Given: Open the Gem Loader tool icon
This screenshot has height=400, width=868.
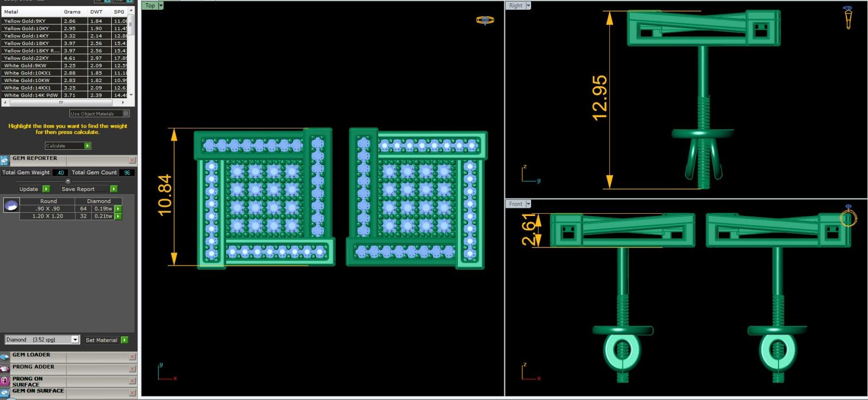Looking at the screenshot, I should [x=5, y=357].
